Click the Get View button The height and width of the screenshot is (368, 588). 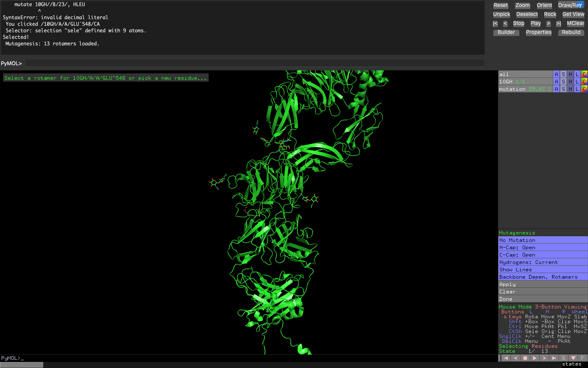573,14
